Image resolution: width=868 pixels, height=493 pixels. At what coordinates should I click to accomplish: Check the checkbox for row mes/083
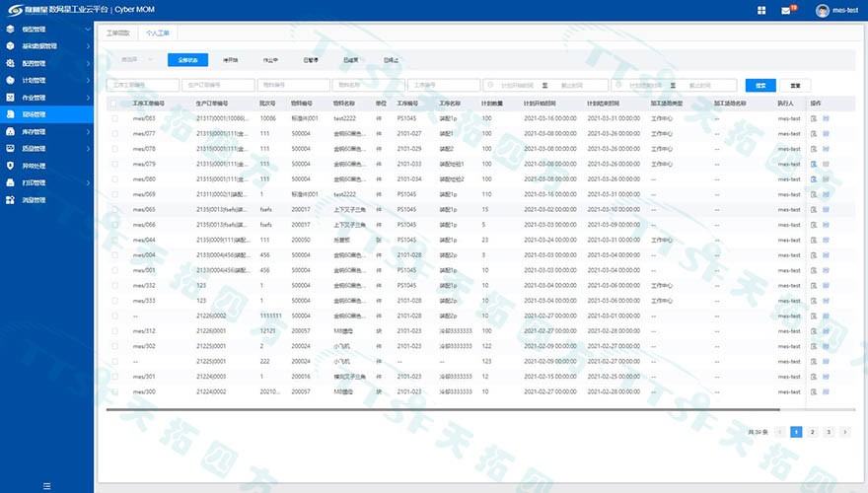click(114, 118)
